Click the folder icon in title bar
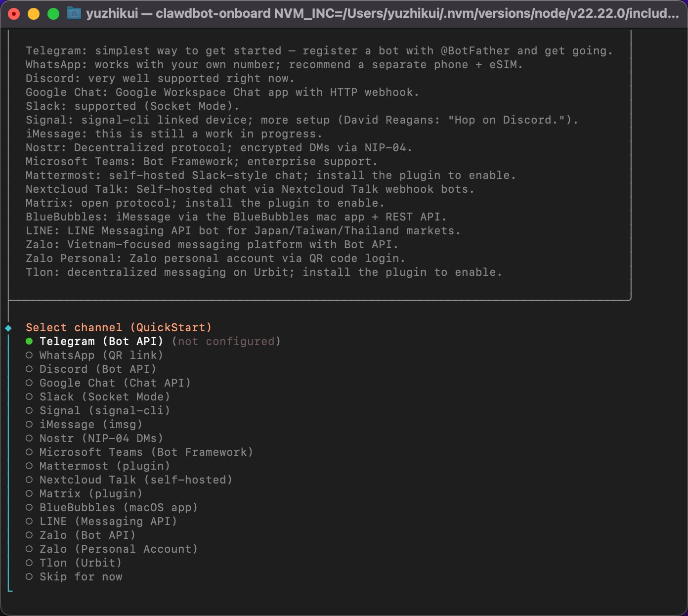688x616 pixels. point(74,13)
